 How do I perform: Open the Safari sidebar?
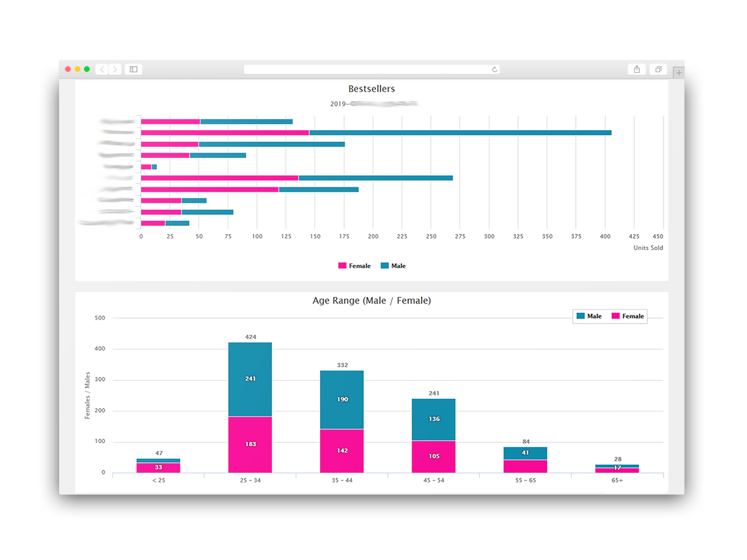(x=133, y=69)
